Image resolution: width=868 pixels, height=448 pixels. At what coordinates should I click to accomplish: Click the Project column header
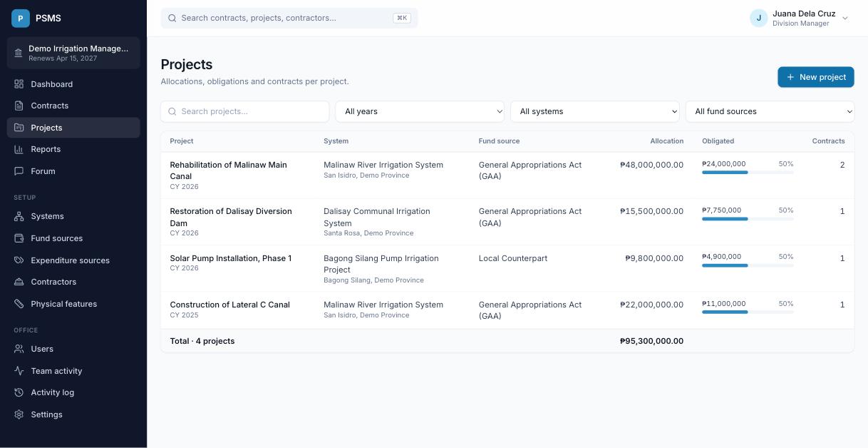182,141
